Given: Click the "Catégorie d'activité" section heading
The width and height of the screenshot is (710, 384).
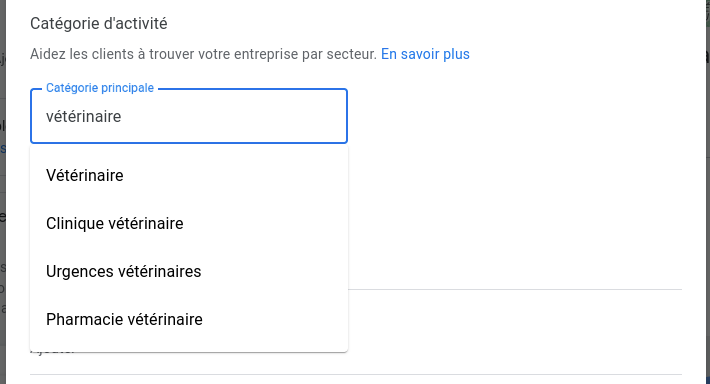Looking at the screenshot, I should pos(99,24).
